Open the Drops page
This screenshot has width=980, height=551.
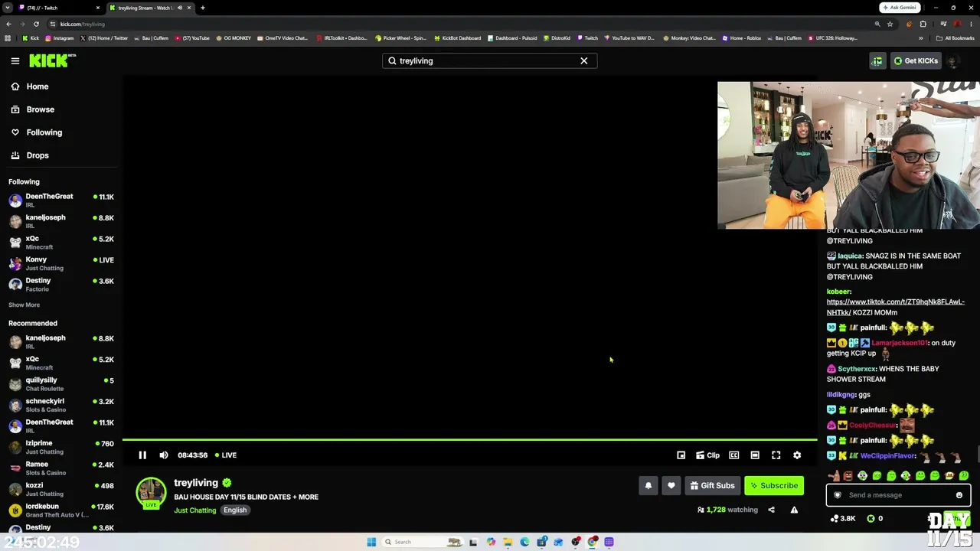click(x=37, y=155)
